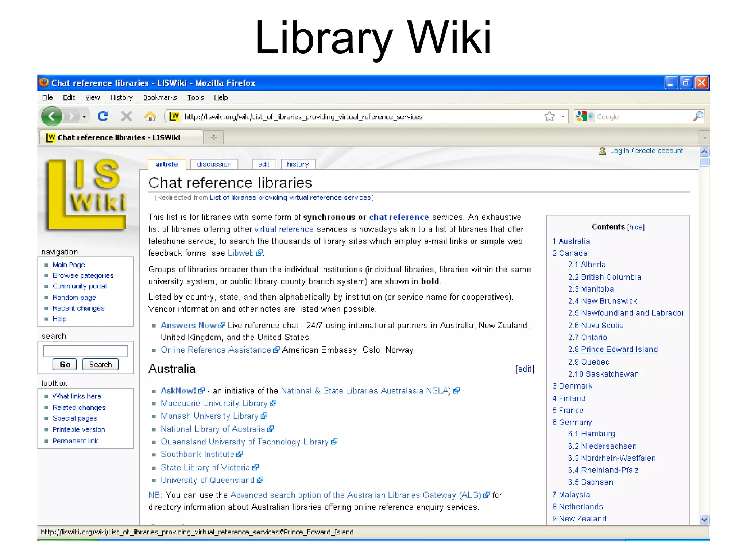The height and width of the screenshot is (560, 747).
Task: Open Recent changes link
Action: point(78,308)
